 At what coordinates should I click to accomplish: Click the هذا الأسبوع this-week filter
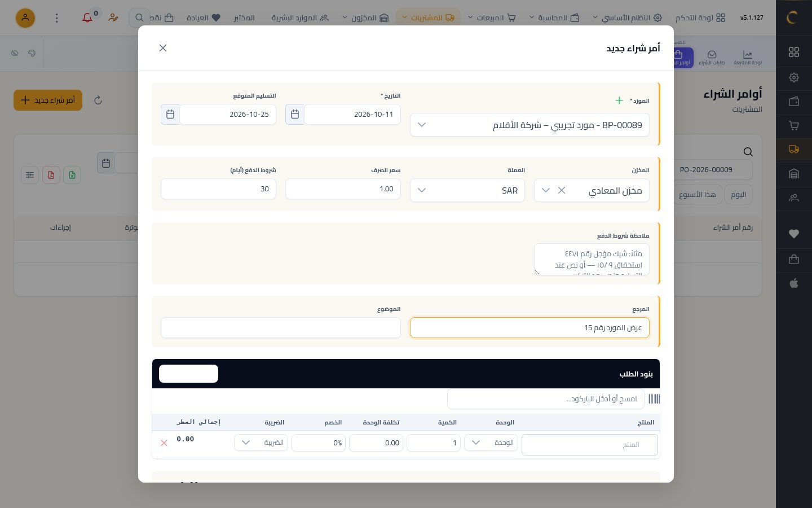(698, 195)
